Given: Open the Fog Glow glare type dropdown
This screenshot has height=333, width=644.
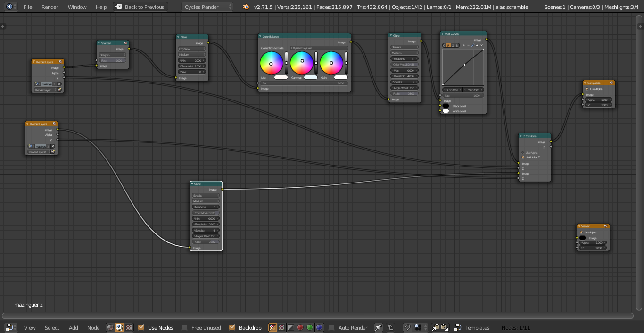Looking at the screenshot, I should point(192,49).
